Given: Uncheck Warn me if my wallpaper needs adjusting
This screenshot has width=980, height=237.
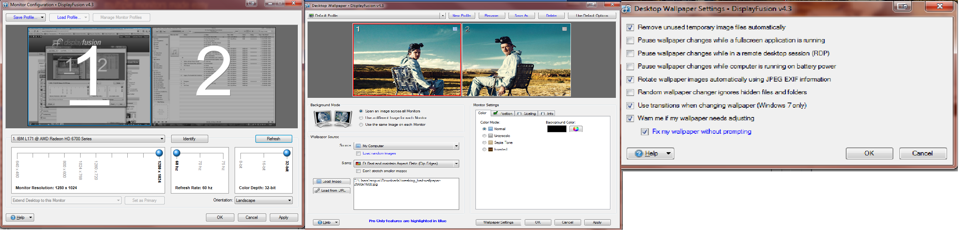Looking at the screenshot, I should click(x=630, y=118).
